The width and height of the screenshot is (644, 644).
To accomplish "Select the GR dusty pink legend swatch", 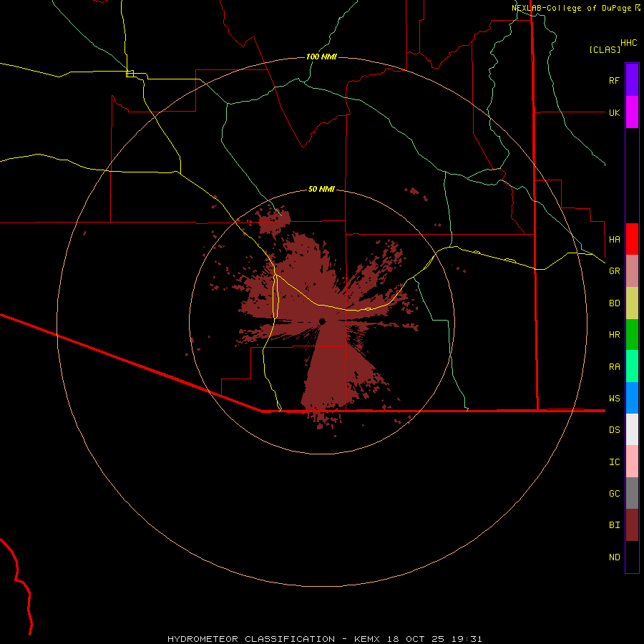I will (632, 271).
